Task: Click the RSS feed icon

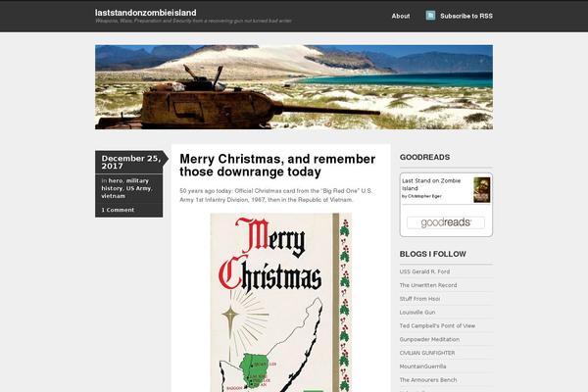Action: [x=430, y=16]
